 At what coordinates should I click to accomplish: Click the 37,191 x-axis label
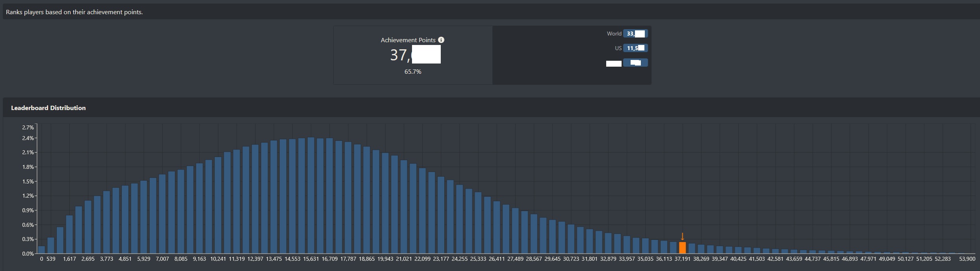(683, 259)
